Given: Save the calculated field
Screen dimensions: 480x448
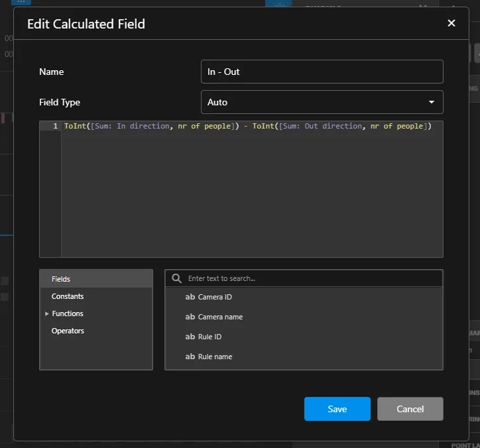Looking at the screenshot, I should 337,409.
